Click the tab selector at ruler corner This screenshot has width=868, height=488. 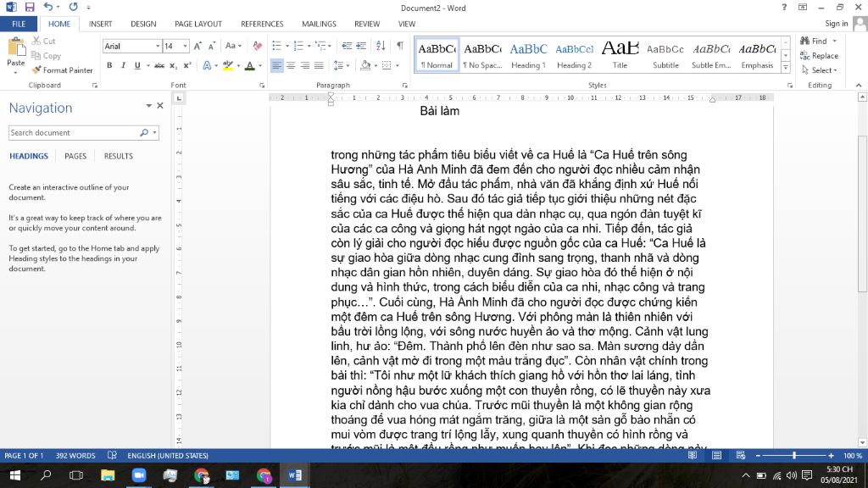[x=178, y=98]
